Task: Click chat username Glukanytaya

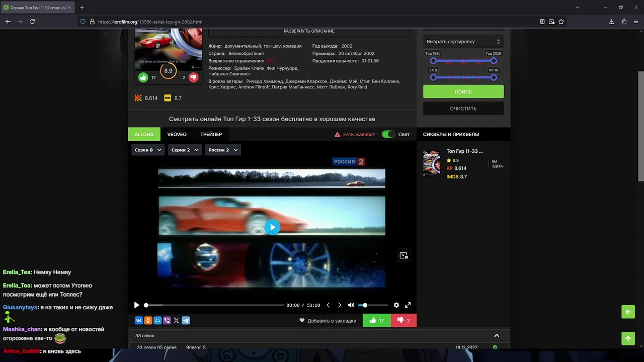Action: tap(20, 307)
